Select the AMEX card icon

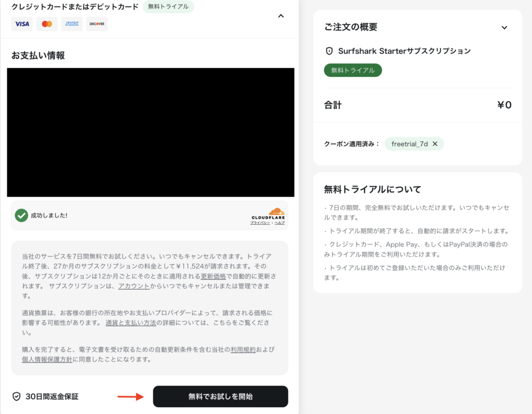72,24
